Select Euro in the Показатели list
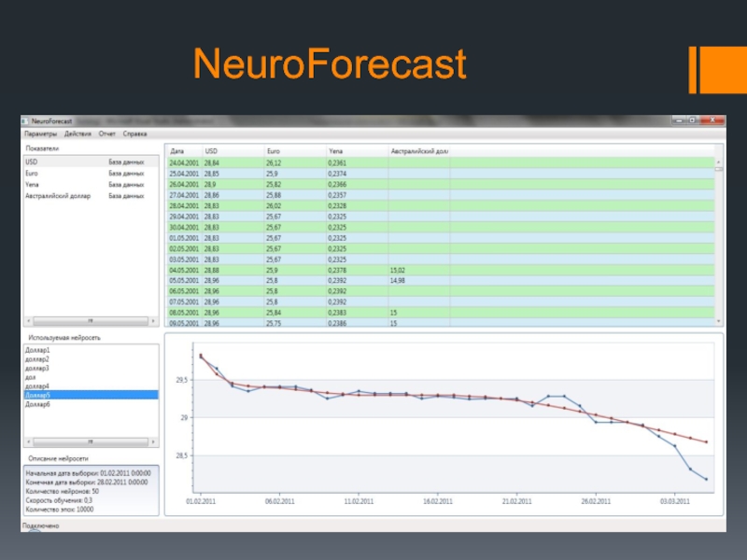Viewport: 747px width, 560px height. click(x=33, y=173)
